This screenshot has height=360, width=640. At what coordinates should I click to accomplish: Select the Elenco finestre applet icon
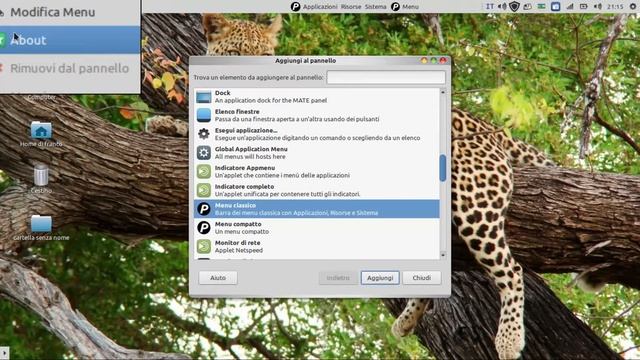coord(204,115)
